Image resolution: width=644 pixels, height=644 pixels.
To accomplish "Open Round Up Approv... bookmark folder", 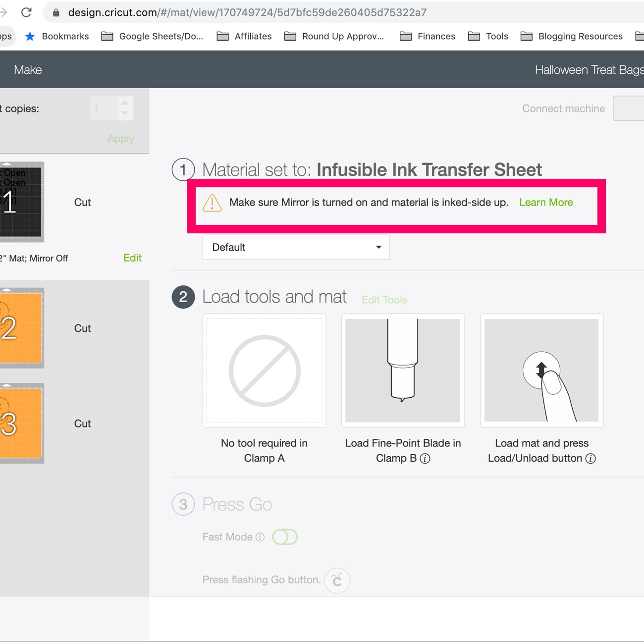I will click(x=334, y=36).
